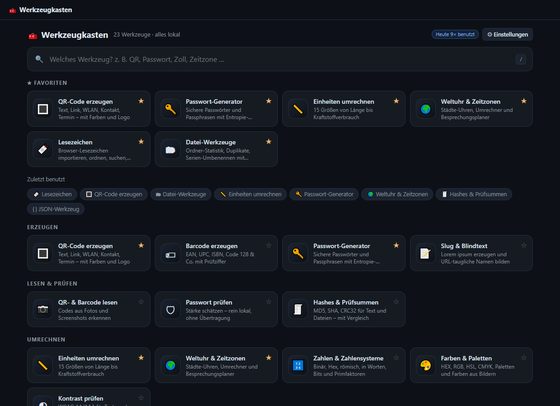Click the Werkzeugkasten page heading

75,35
